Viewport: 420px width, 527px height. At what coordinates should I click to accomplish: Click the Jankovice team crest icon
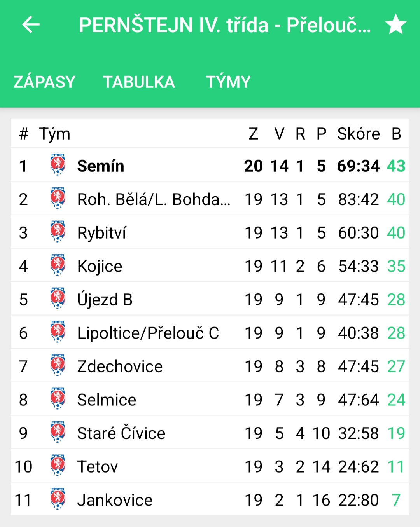coord(58,499)
